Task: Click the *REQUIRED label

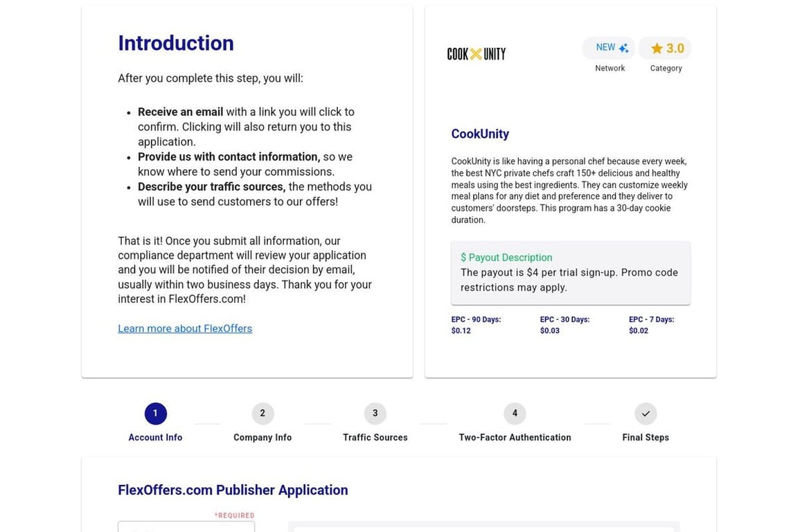Action: [234, 515]
